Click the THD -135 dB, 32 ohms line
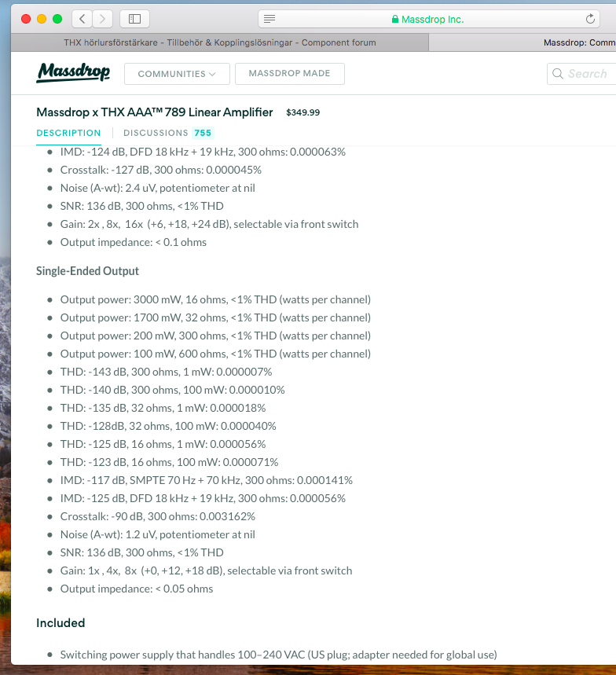Viewport: 616px width, 675px height. (x=163, y=408)
